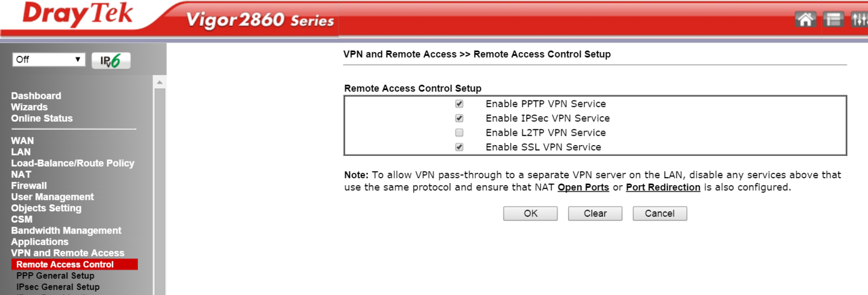Expand the Firewall menu section
Screen dimensions: 868x295
point(29,186)
